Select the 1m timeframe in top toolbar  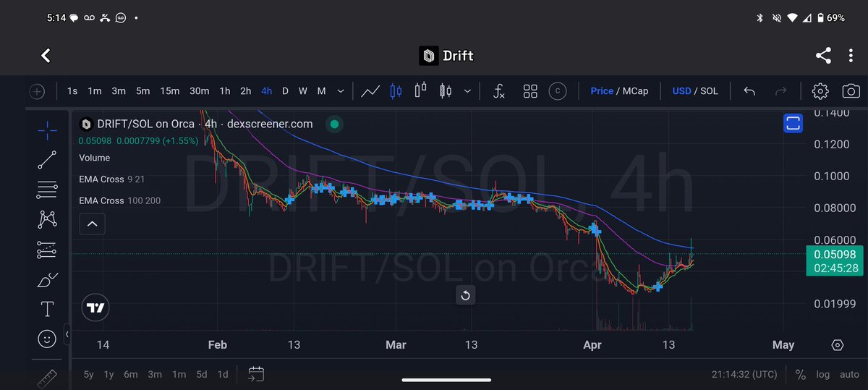(95, 91)
